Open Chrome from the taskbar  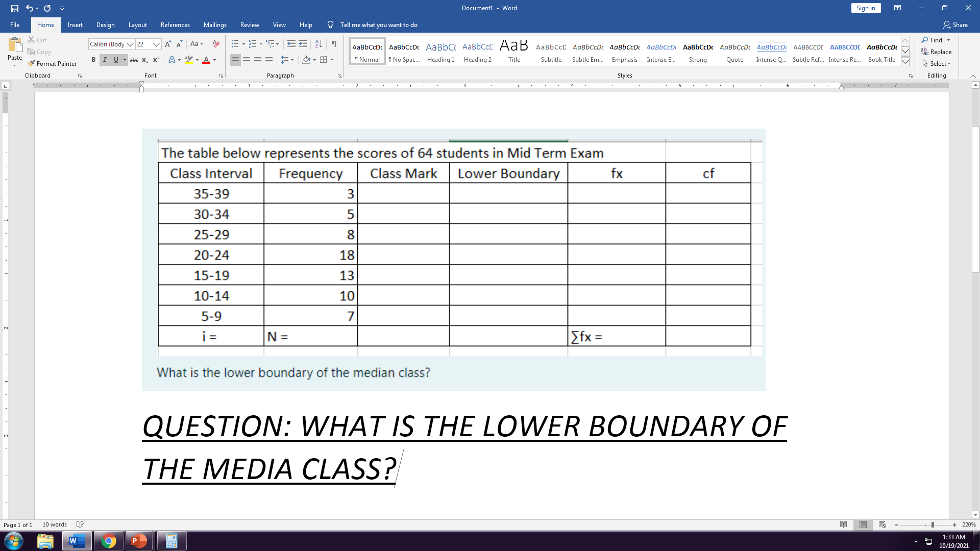108,540
